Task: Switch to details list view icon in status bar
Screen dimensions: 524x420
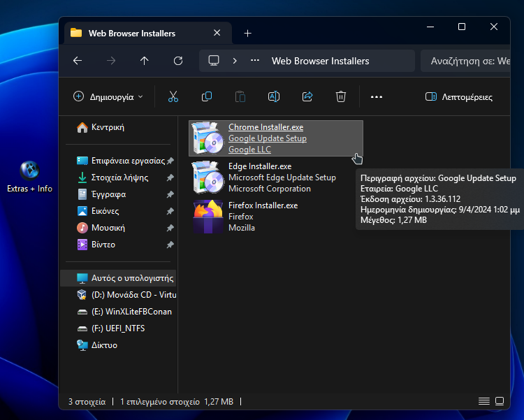Action: pyautogui.click(x=484, y=401)
